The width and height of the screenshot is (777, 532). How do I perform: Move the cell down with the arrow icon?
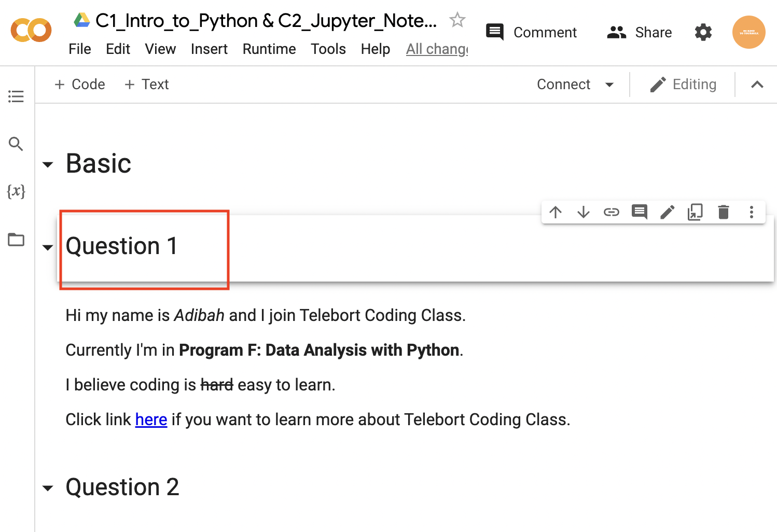584,212
